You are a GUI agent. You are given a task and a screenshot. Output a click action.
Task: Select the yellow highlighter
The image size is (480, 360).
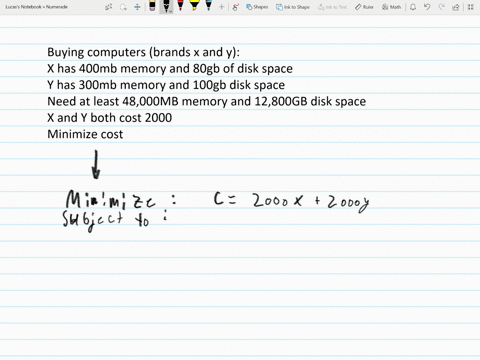194,6
